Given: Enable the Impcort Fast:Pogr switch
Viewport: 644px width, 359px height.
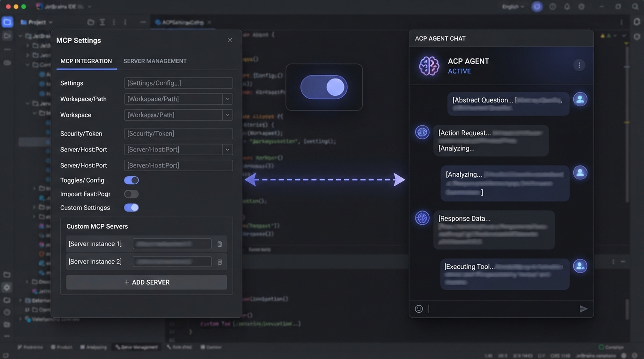Looking at the screenshot, I should coord(131,194).
